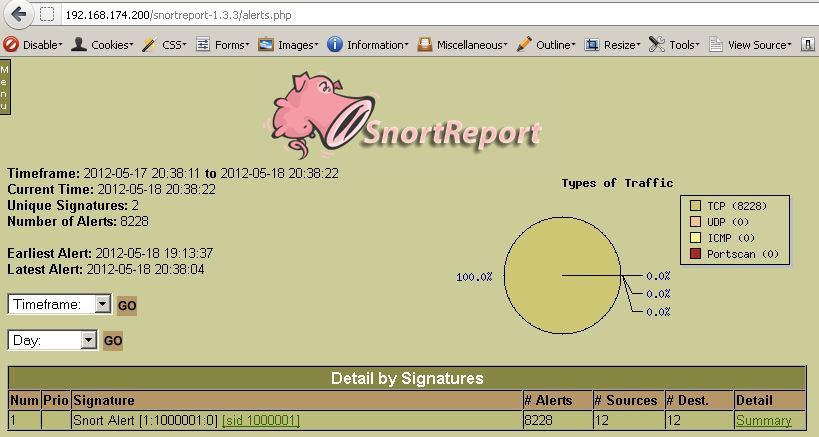This screenshot has height=437, width=819.
Task: Click the Outline pencil icon
Action: pos(524,44)
